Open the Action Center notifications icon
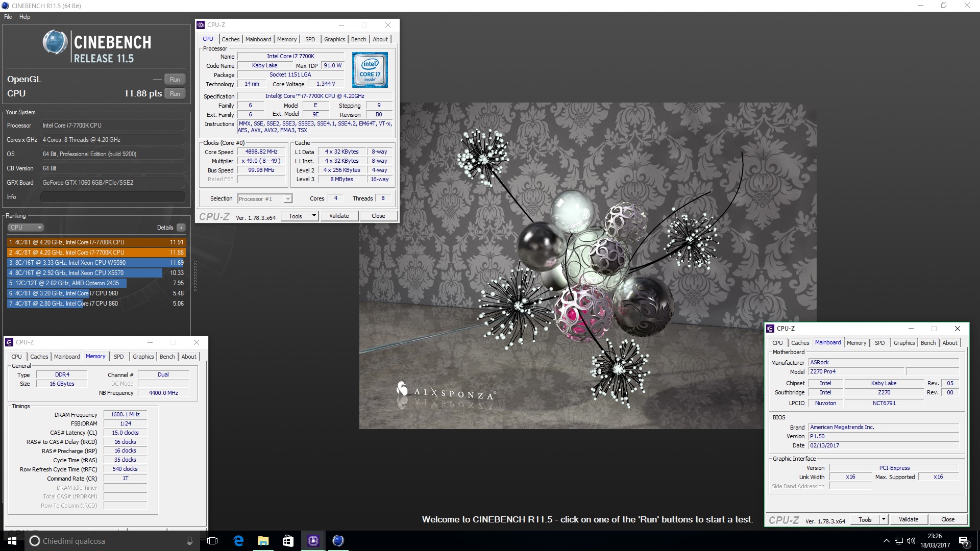Image resolution: width=980 pixels, height=551 pixels. coord(964,541)
